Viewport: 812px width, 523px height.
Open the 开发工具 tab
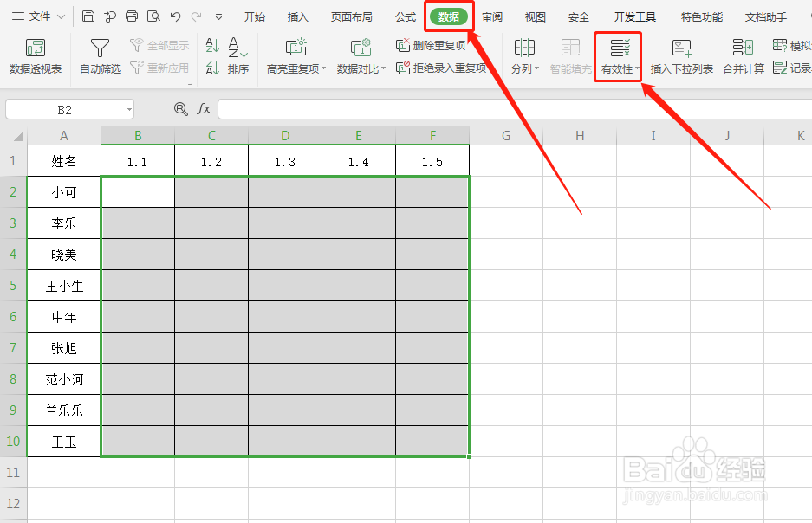[635, 17]
